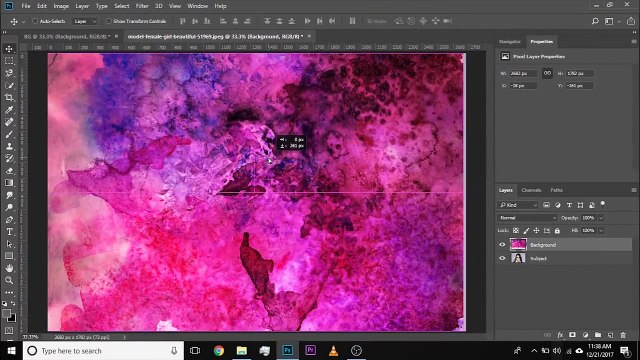Select the Eraser tool
The width and height of the screenshot is (640, 360).
tap(9, 171)
